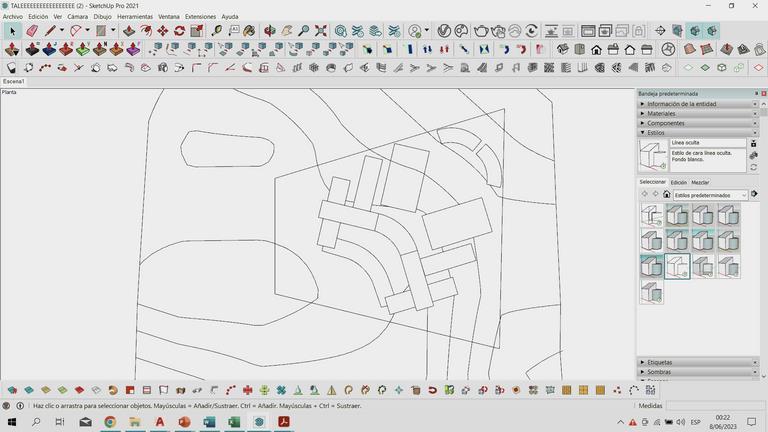
Task: Pick the pink Eraser tool
Action: pyautogui.click(x=32, y=31)
